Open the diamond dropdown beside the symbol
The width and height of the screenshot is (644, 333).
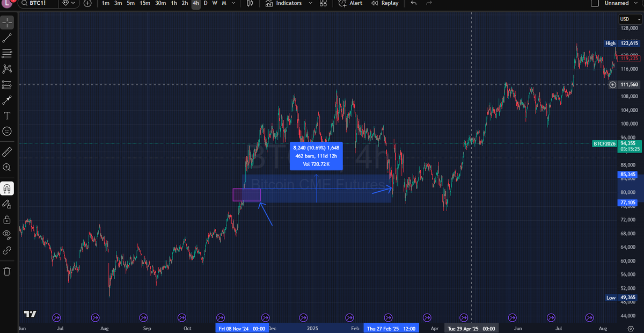69,3
